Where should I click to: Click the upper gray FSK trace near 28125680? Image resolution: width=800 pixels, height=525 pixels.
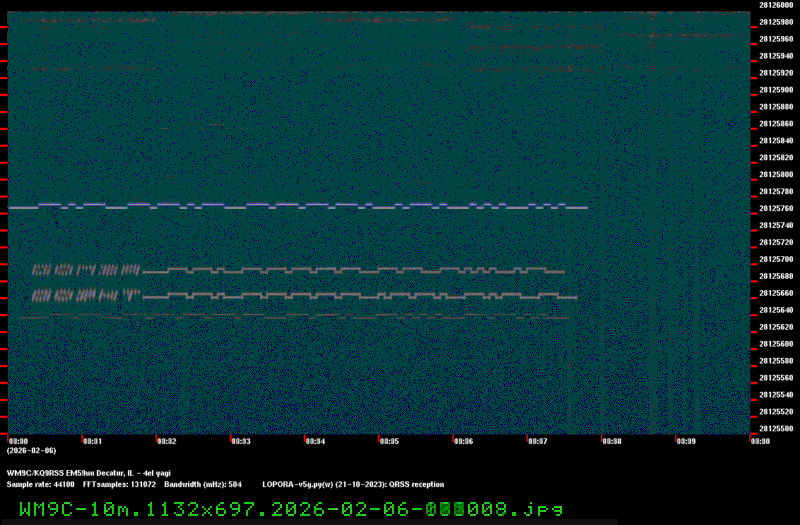pyautogui.click(x=350, y=270)
